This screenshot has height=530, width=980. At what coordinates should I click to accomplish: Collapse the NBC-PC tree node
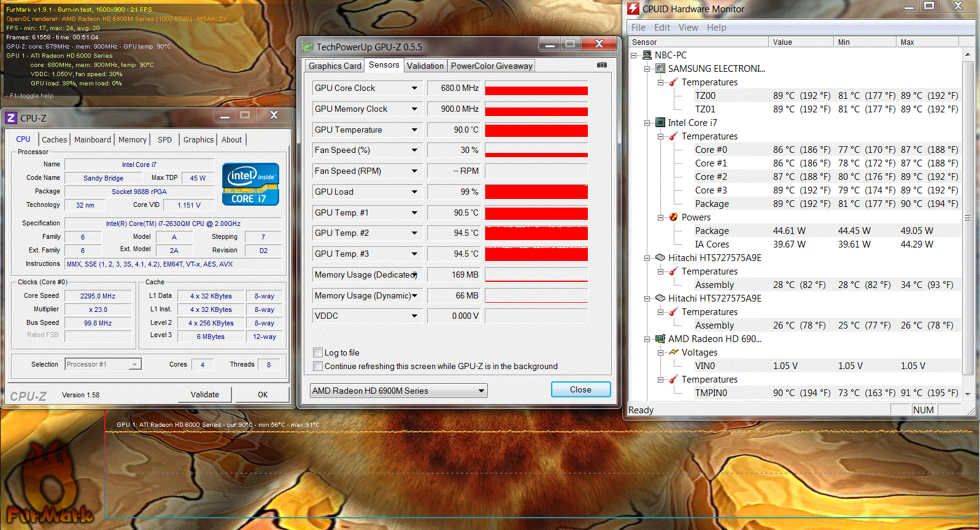pos(634,55)
